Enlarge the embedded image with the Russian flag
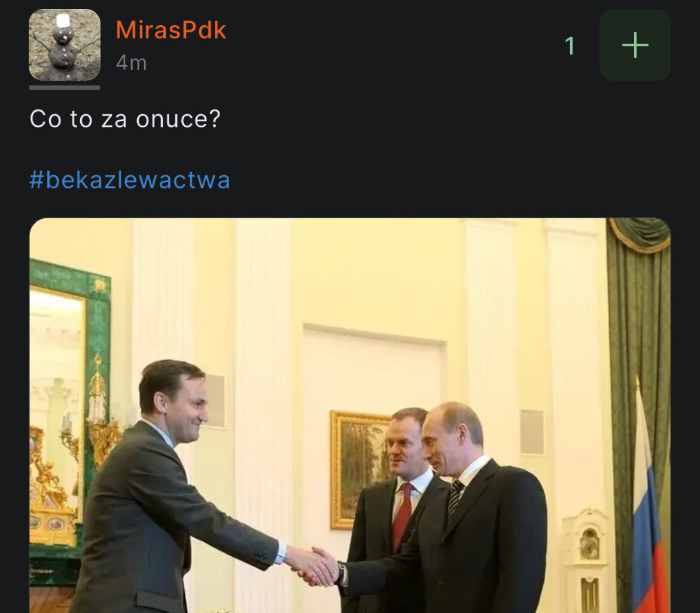Image resolution: width=700 pixels, height=613 pixels. tap(350, 416)
